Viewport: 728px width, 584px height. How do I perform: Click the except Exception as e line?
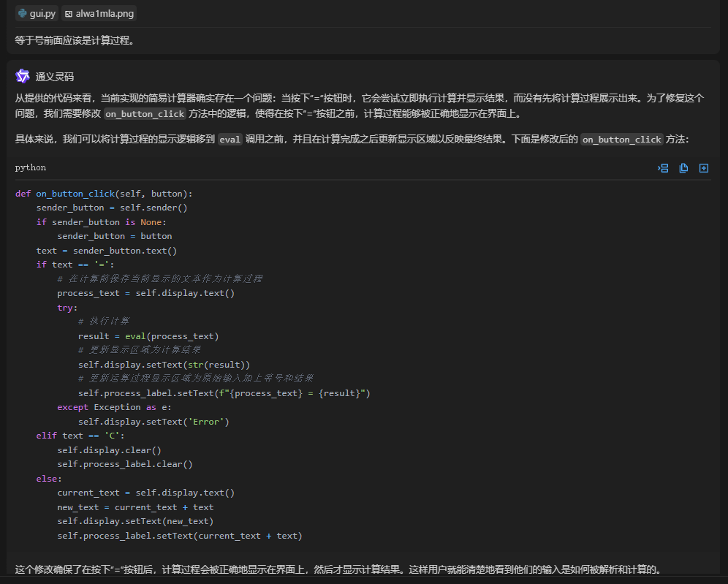click(x=115, y=407)
